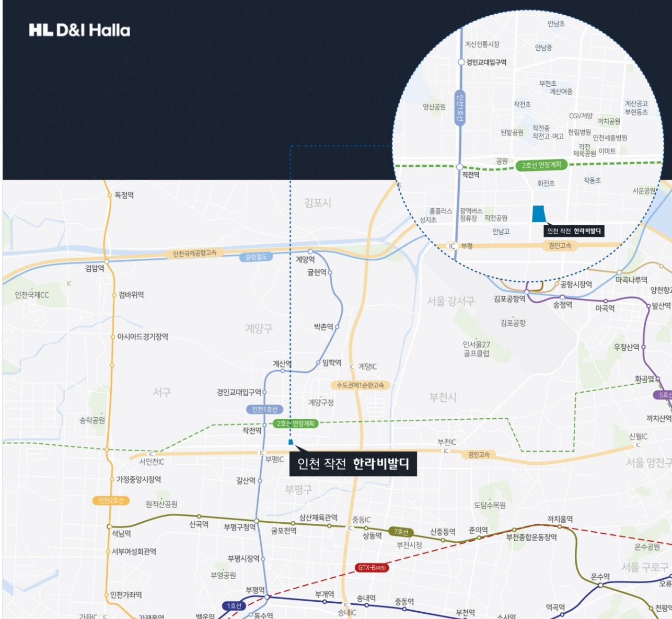Select the 임학역 station label
Screen dimensions: 672x619
[332, 362]
